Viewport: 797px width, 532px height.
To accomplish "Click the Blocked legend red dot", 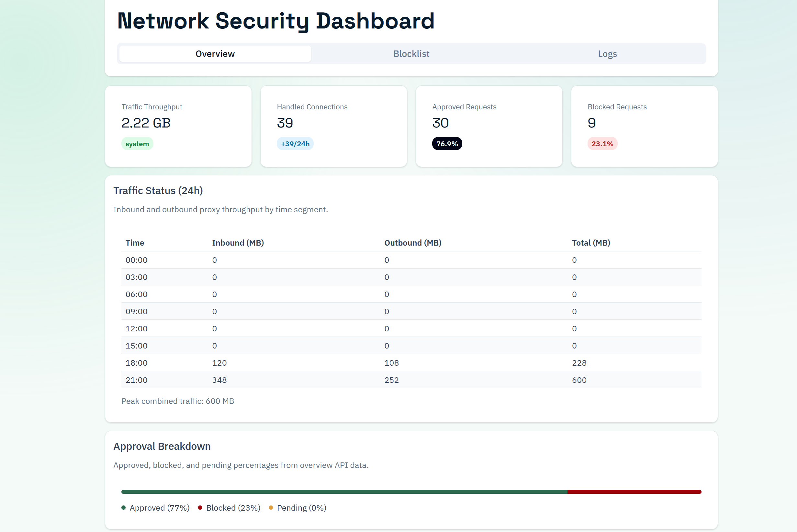I will point(200,508).
